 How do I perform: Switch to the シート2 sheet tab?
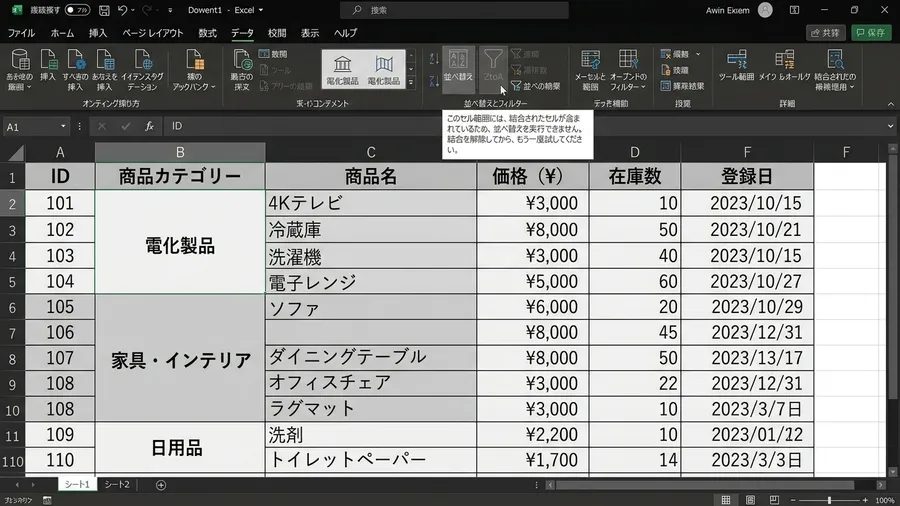point(117,485)
